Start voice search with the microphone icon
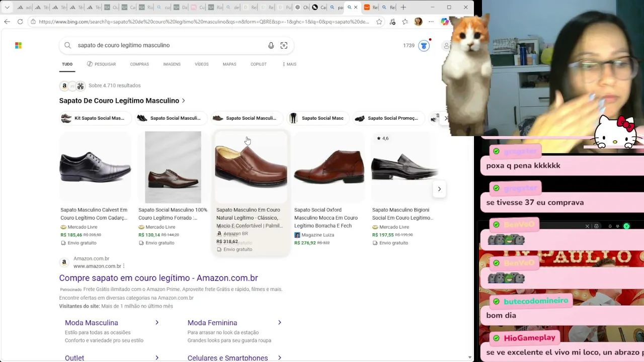644x362 pixels. click(271, 45)
